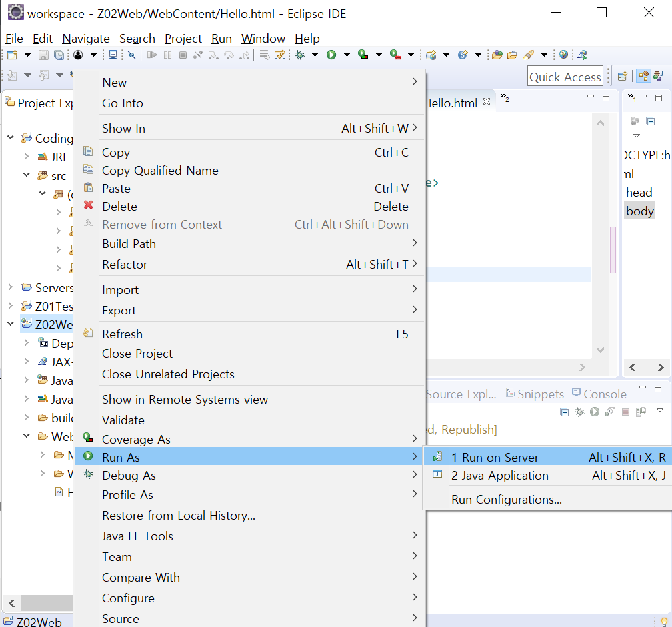Click Collapse All icon in Servers view toolbar
The image size is (672, 627).
[565, 412]
